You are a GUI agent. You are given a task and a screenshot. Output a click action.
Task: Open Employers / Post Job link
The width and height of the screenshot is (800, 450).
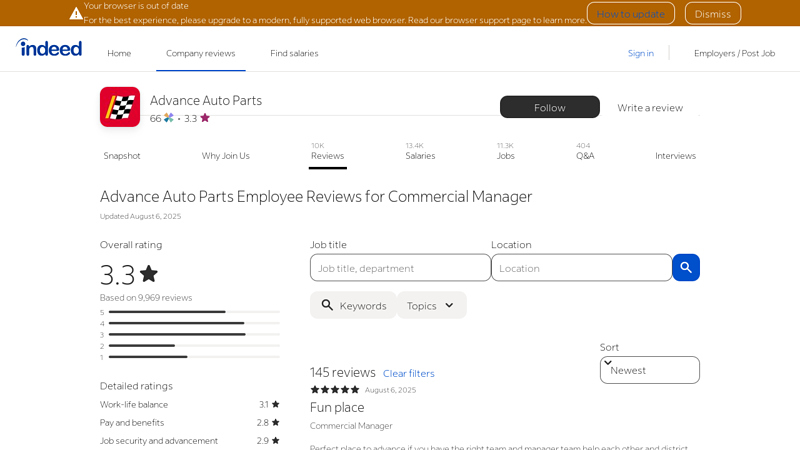coord(734,53)
